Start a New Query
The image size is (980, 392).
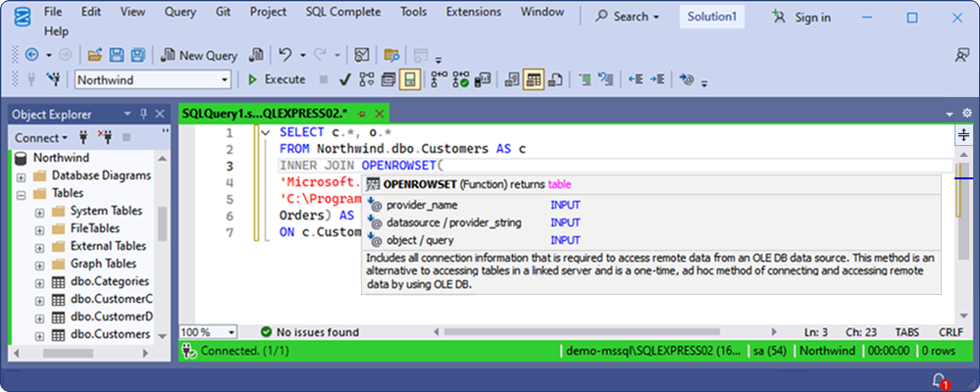(x=199, y=55)
